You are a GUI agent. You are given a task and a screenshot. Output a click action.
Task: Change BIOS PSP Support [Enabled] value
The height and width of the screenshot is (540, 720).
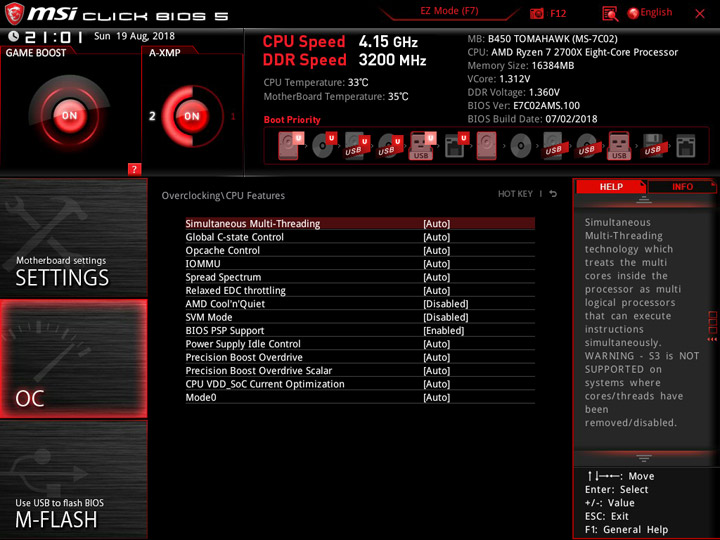[x=444, y=330]
